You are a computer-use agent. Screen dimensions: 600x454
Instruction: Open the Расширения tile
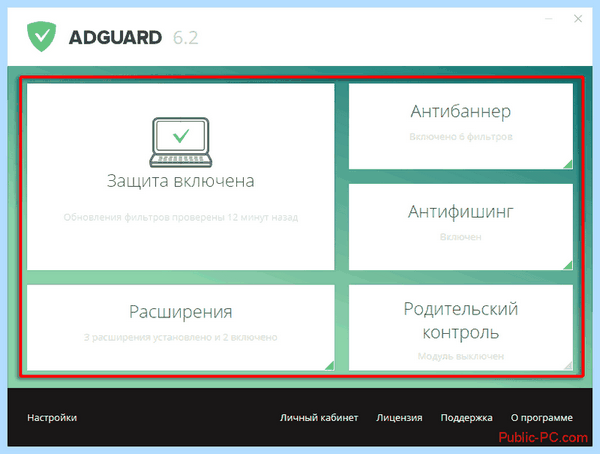[x=181, y=327]
